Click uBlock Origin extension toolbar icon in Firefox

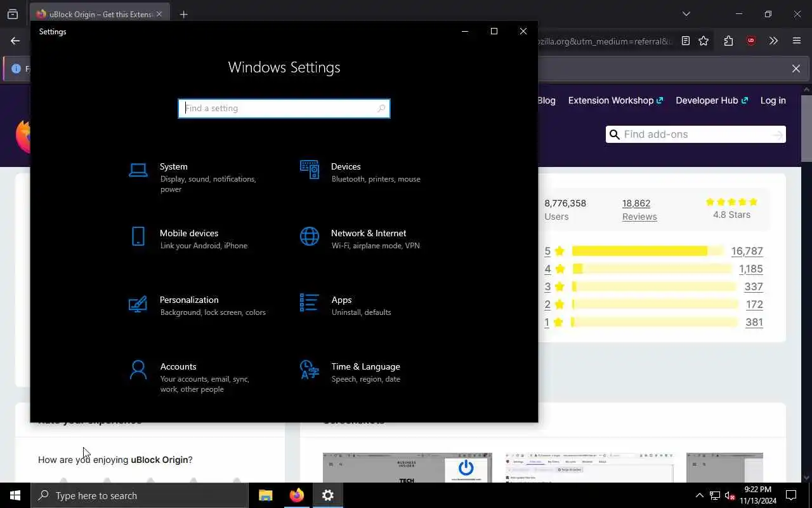click(x=751, y=41)
